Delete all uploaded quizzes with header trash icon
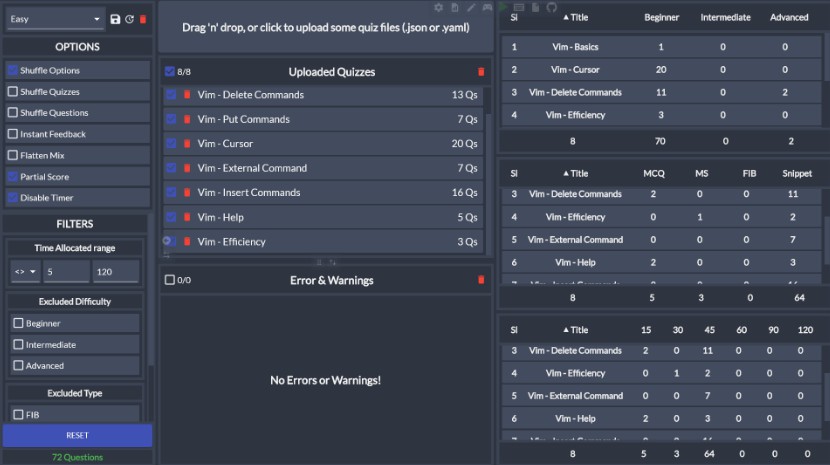Image resolution: width=830 pixels, height=465 pixels. tap(481, 72)
